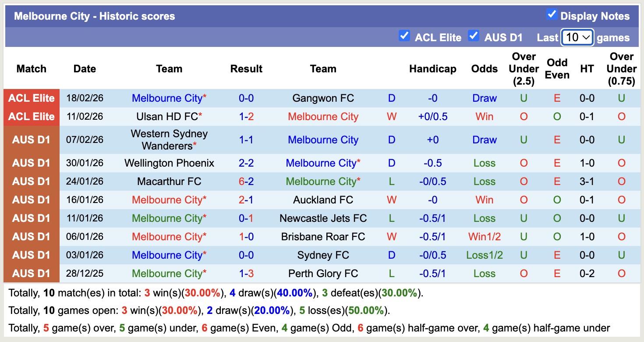Select Auckland FC in the results table
This screenshot has width=644, height=342.
[323, 199]
